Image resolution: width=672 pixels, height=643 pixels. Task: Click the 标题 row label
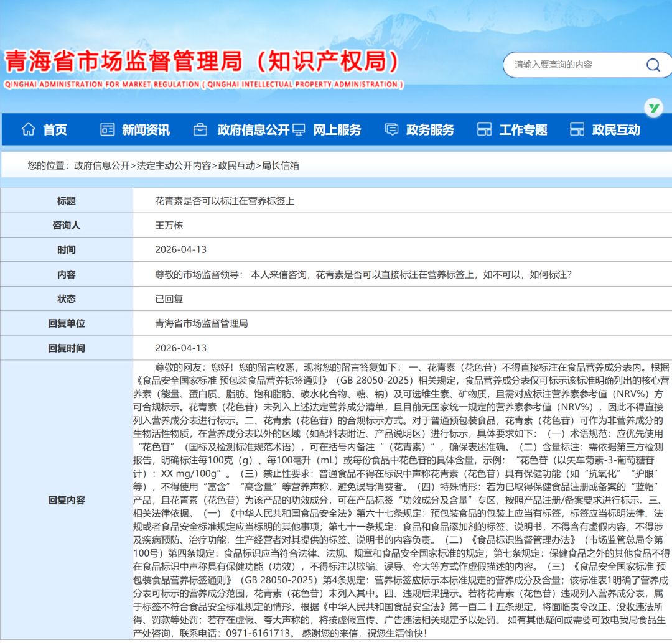pyautogui.click(x=67, y=201)
